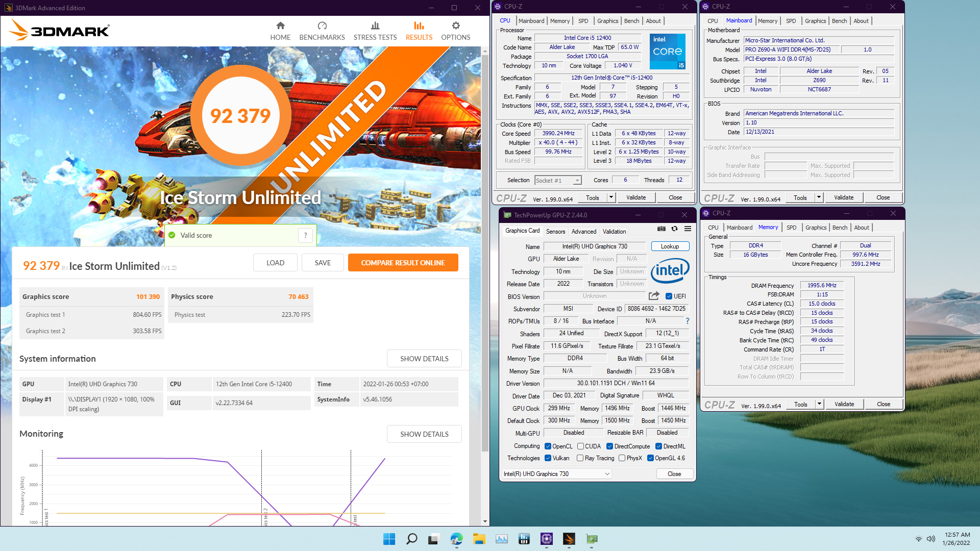The width and height of the screenshot is (980, 551).
Task: Open the GPU-Z hamburger menu
Action: (688, 229)
